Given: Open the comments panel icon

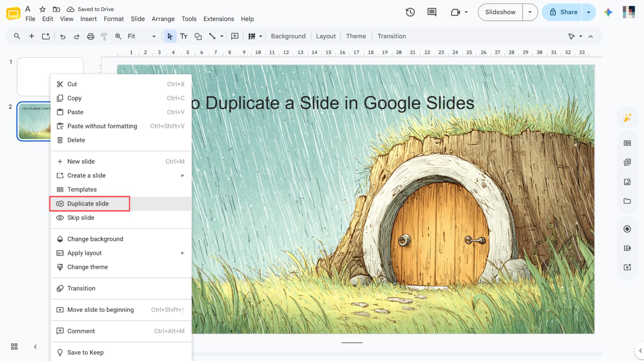Looking at the screenshot, I should (x=432, y=12).
